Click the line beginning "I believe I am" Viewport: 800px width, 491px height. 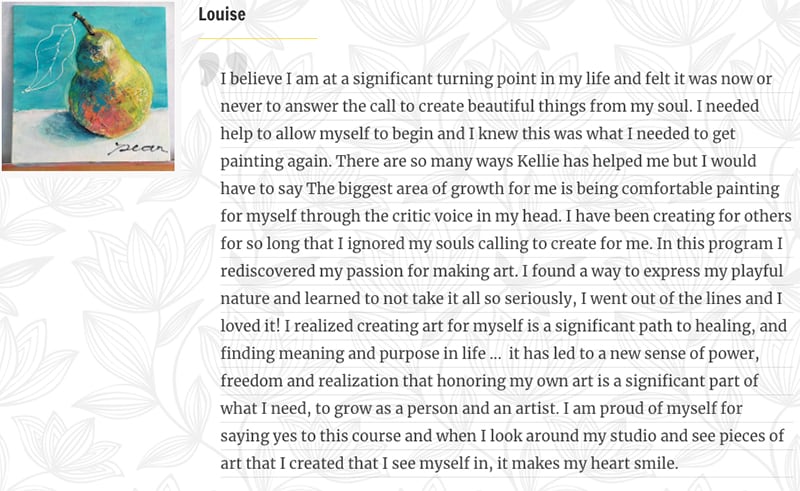click(496, 80)
